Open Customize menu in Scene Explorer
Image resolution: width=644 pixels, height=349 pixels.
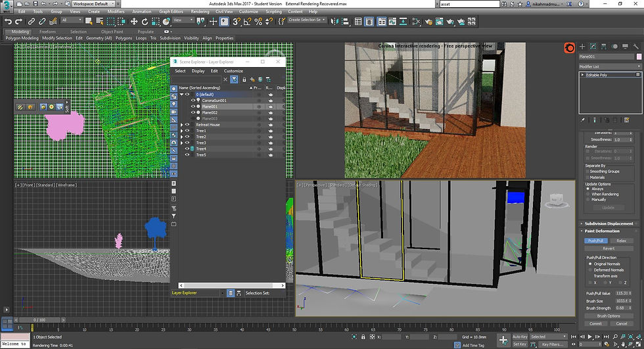(233, 71)
